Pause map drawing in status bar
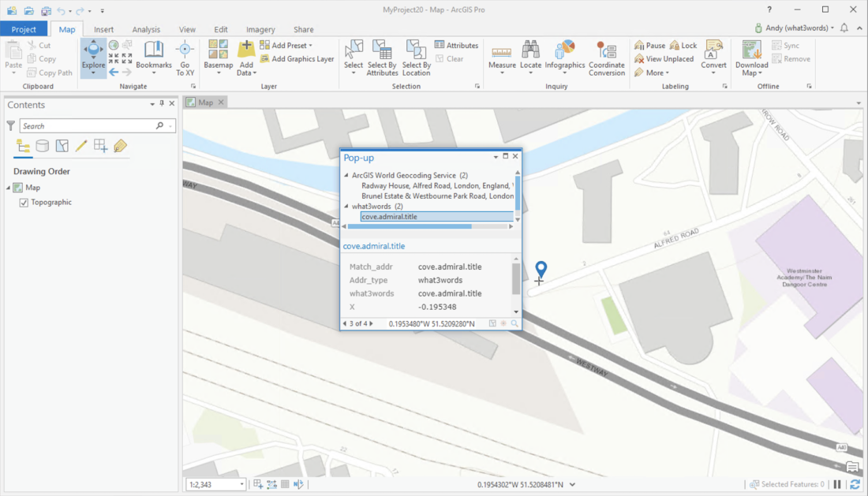 pyautogui.click(x=837, y=484)
